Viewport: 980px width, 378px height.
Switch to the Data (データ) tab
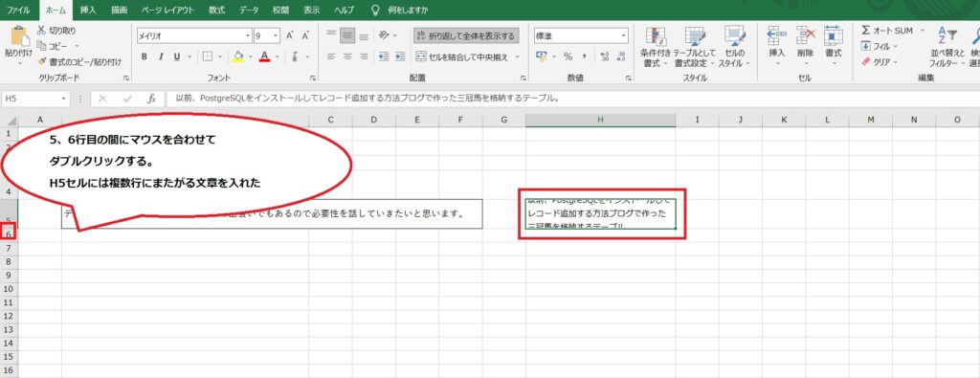[249, 10]
